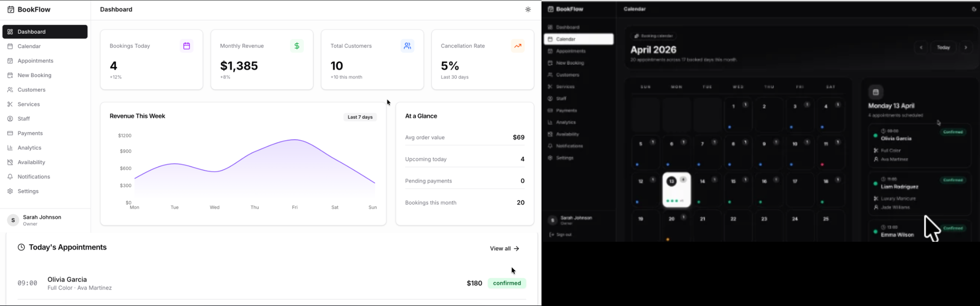Open Dashboard in dark window sidebar
This screenshot has height=306, width=980.
pyautogui.click(x=579, y=28)
